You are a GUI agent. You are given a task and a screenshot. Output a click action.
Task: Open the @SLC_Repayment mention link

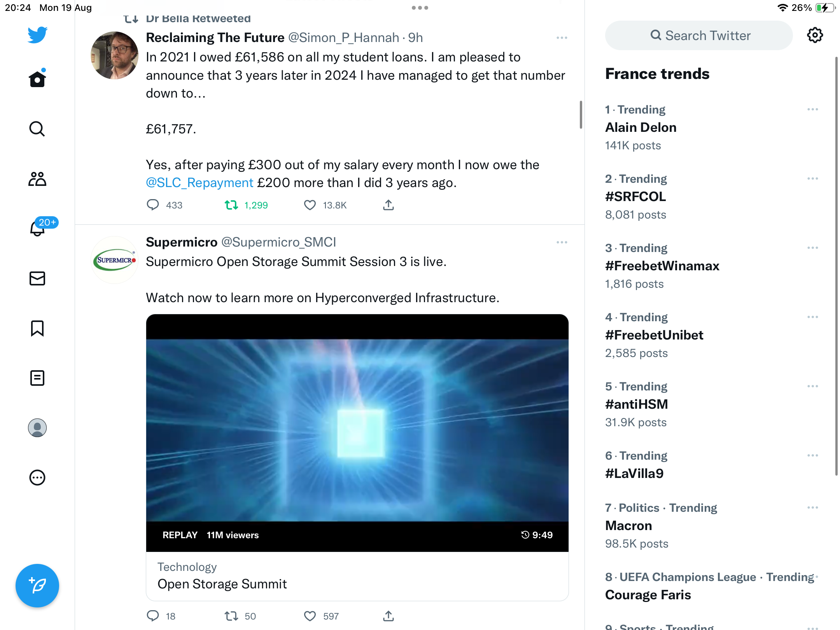tap(199, 183)
